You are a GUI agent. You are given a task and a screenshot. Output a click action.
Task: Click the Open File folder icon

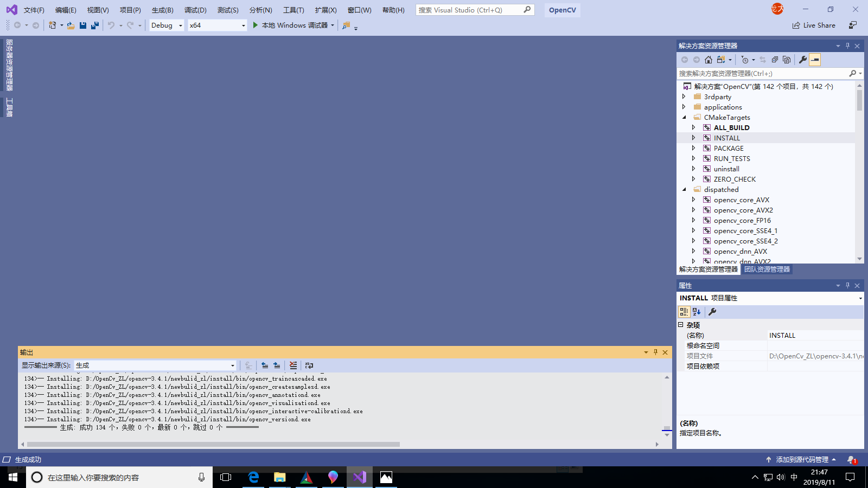71,25
